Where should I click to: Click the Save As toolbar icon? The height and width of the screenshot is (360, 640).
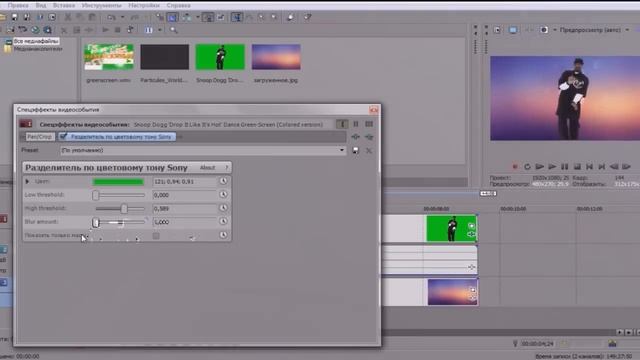pos(27,17)
